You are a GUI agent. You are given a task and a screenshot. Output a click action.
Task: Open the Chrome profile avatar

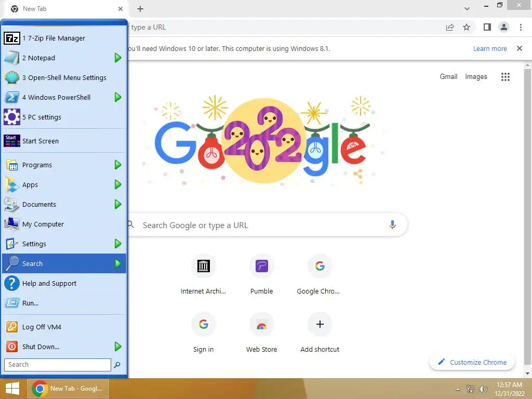(x=504, y=27)
